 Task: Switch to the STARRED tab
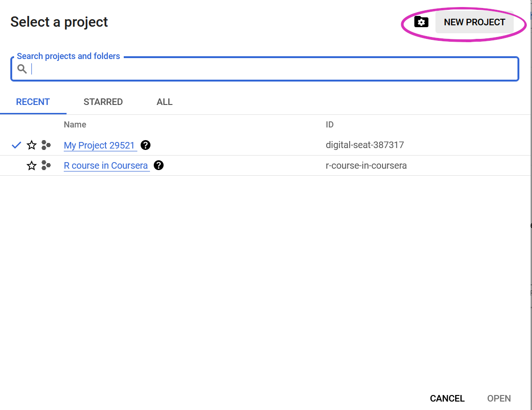(x=103, y=102)
